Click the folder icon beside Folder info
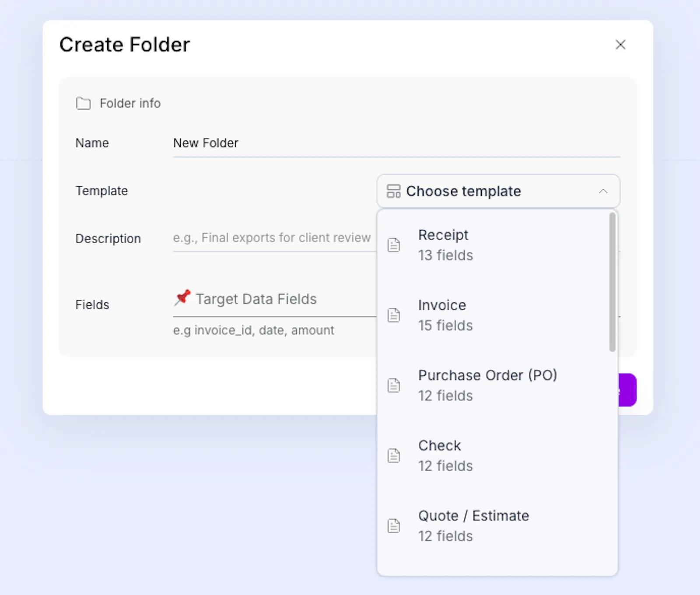 (83, 103)
